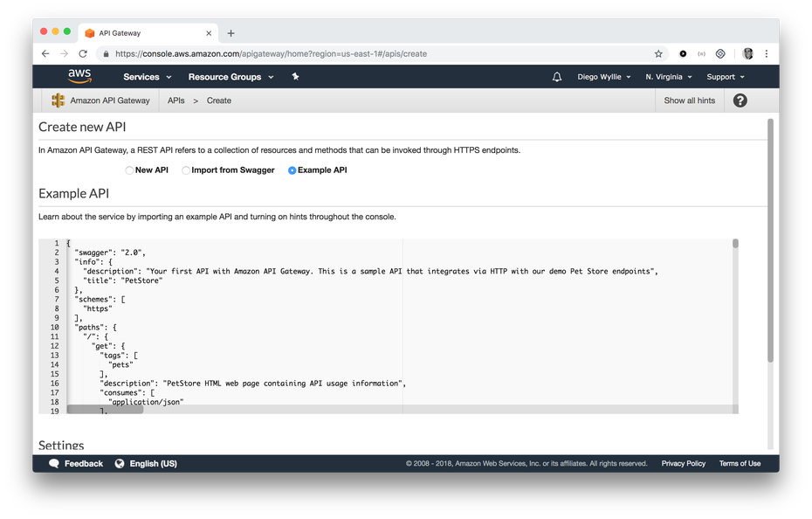
Task: Click the APIs breadcrumb link
Action: point(175,100)
